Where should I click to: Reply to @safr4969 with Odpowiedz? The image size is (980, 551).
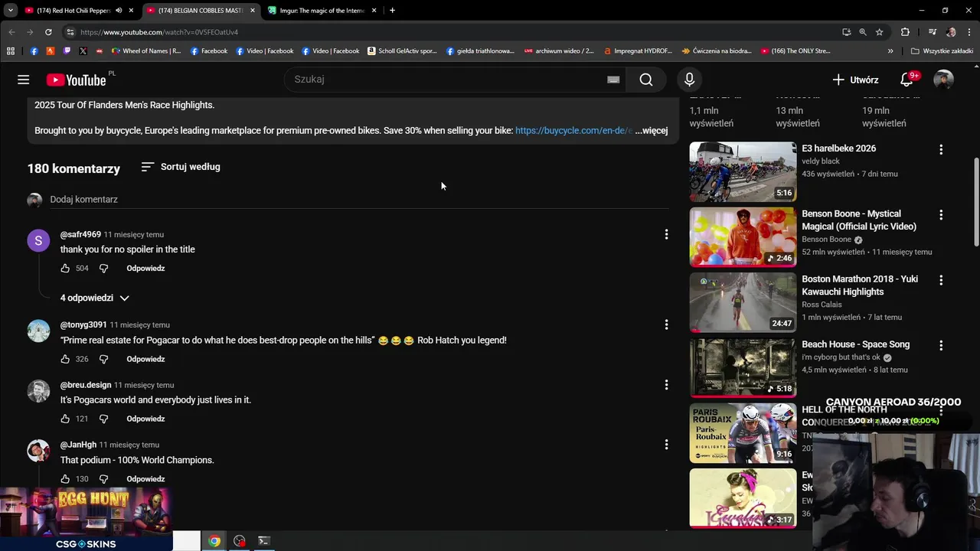point(145,269)
